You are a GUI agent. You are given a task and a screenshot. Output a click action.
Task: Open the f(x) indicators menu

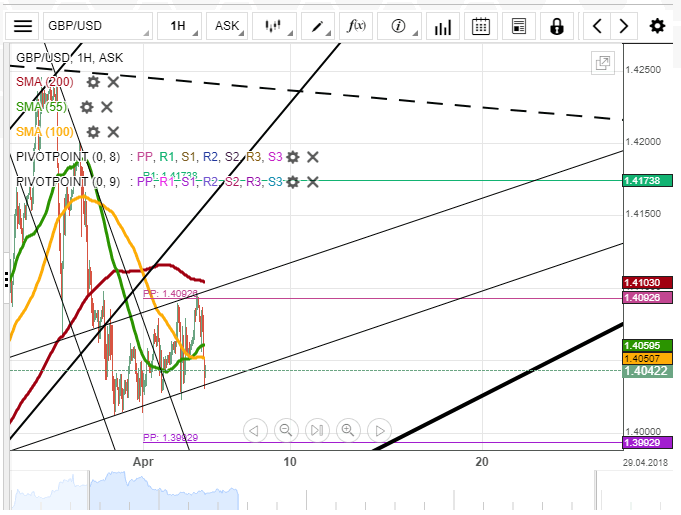356,26
